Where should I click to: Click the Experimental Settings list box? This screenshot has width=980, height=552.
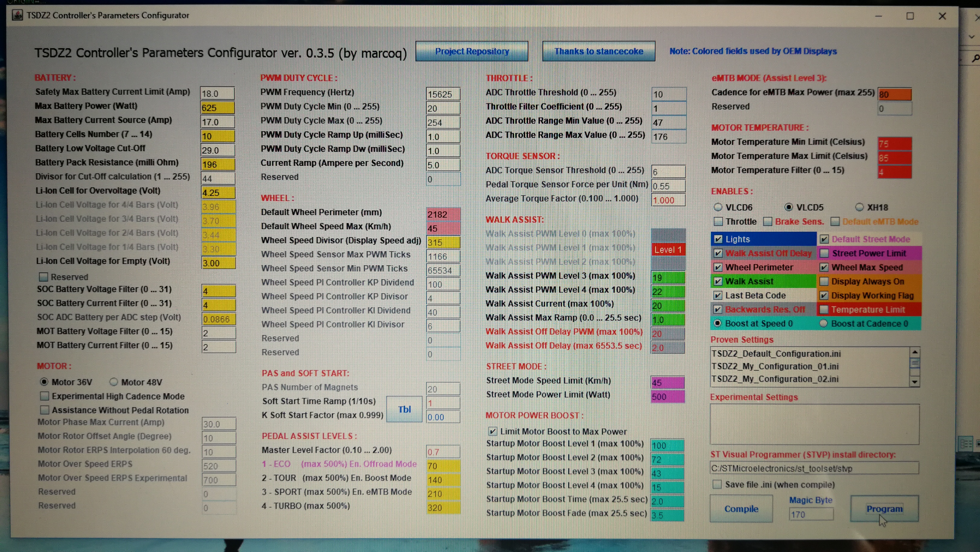pos(815,424)
